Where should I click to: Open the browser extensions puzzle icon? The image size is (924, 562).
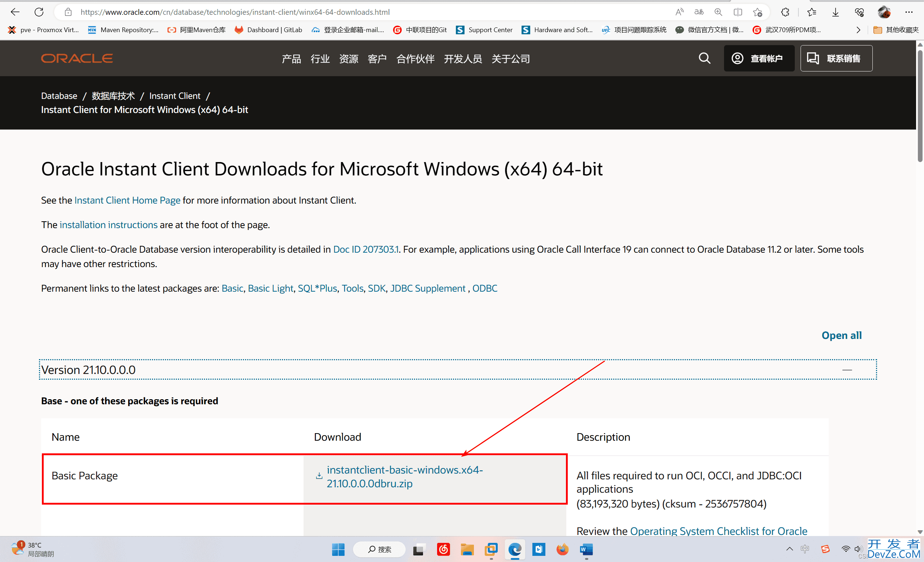(785, 12)
